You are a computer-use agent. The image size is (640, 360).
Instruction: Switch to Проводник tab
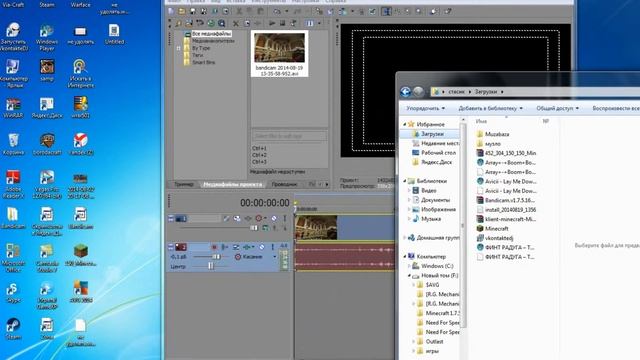(284, 184)
